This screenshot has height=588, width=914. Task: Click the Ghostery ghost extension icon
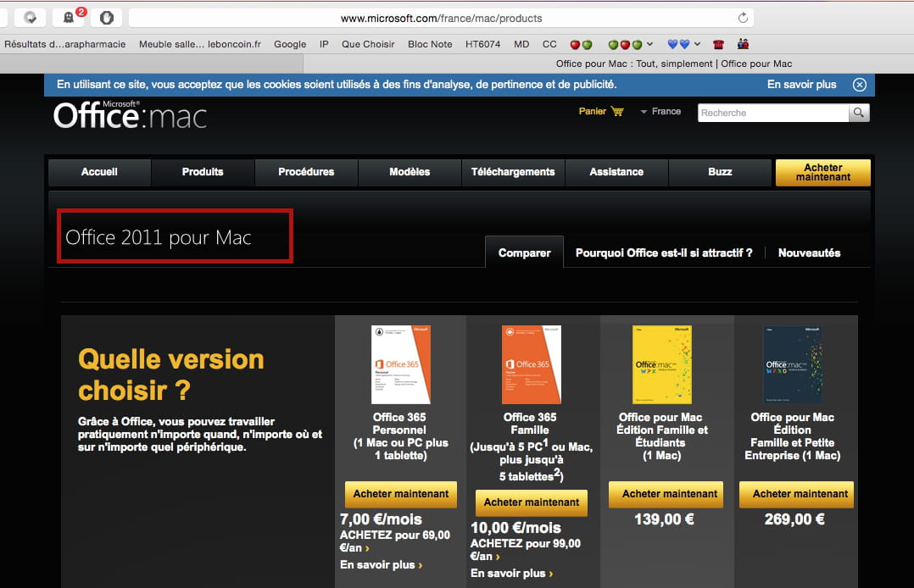pos(68,18)
